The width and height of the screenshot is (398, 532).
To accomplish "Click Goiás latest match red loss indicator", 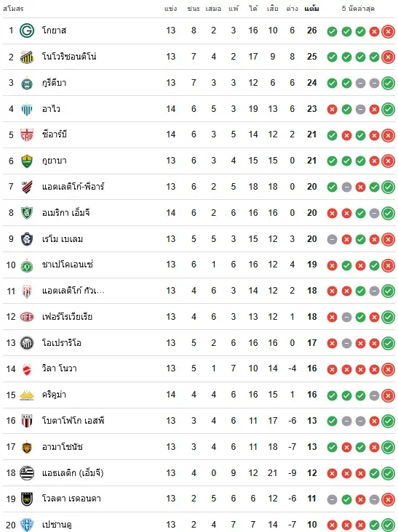I will pos(388,31).
